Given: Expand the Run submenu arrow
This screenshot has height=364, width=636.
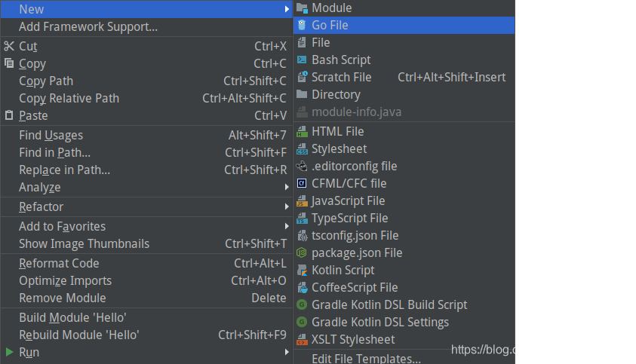Looking at the screenshot, I should click(287, 352).
